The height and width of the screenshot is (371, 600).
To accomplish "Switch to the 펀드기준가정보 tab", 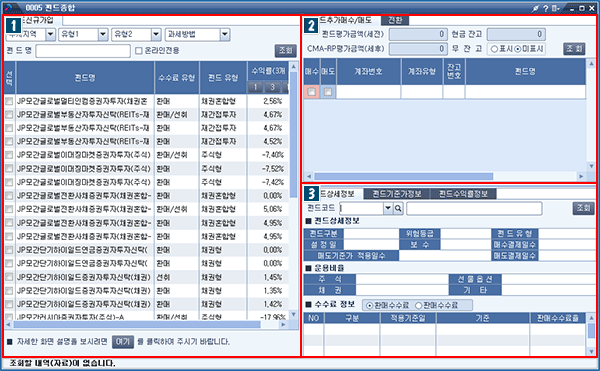I will coord(397,194).
